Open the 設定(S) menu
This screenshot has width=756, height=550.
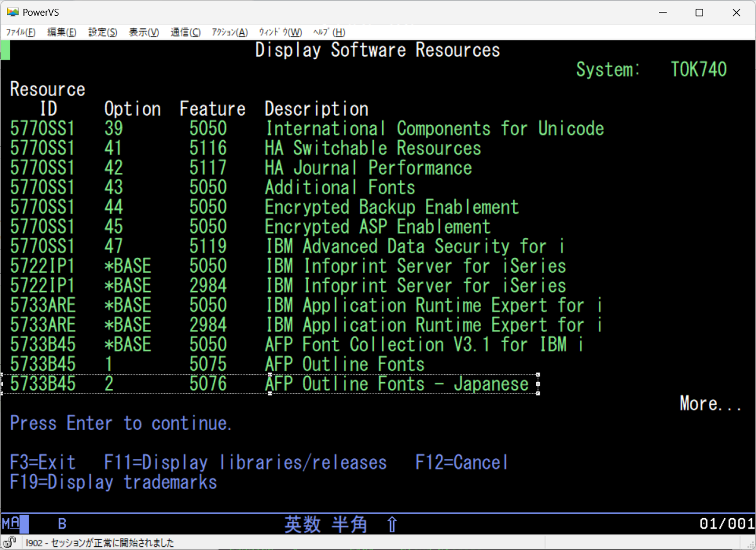point(103,33)
